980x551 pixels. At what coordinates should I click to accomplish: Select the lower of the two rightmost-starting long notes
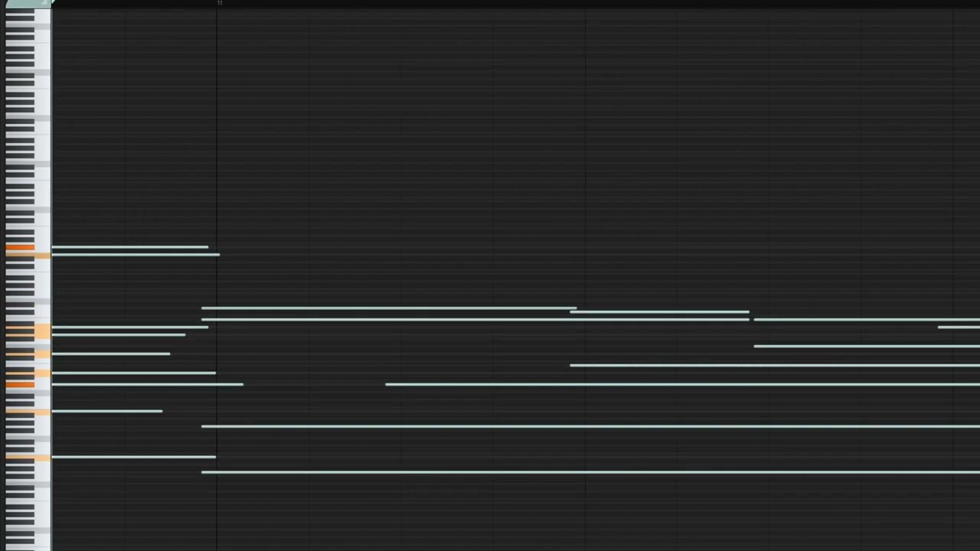click(867, 346)
